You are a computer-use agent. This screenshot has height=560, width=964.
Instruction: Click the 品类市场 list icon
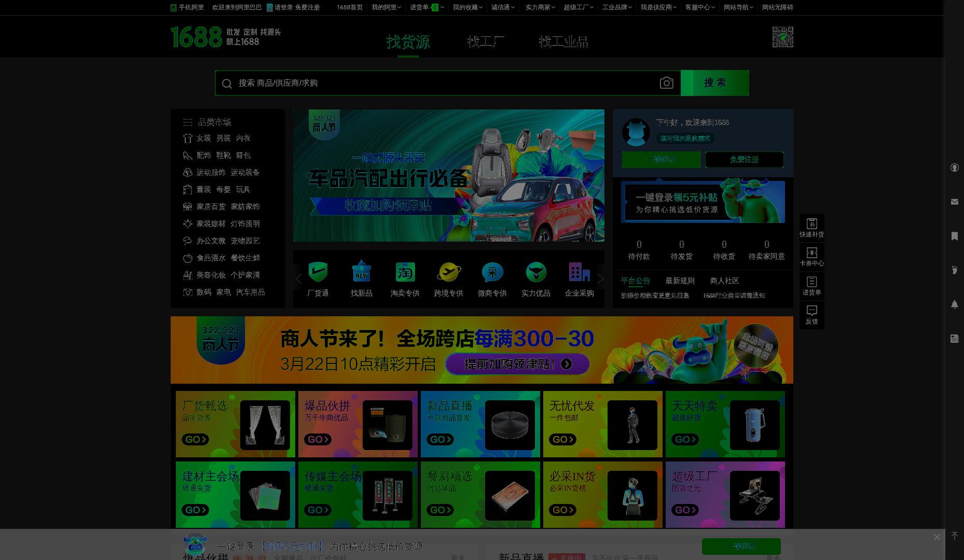click(x=187, y=122)
